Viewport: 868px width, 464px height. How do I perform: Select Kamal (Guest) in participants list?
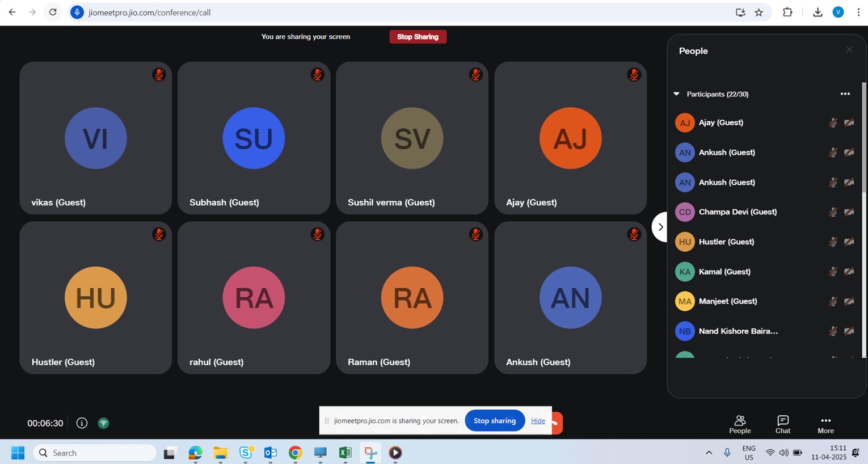click(724, 272)
